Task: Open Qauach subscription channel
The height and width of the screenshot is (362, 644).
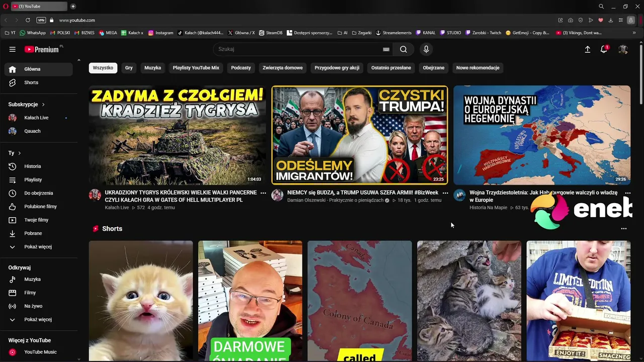Action: [x=38, y=131]
